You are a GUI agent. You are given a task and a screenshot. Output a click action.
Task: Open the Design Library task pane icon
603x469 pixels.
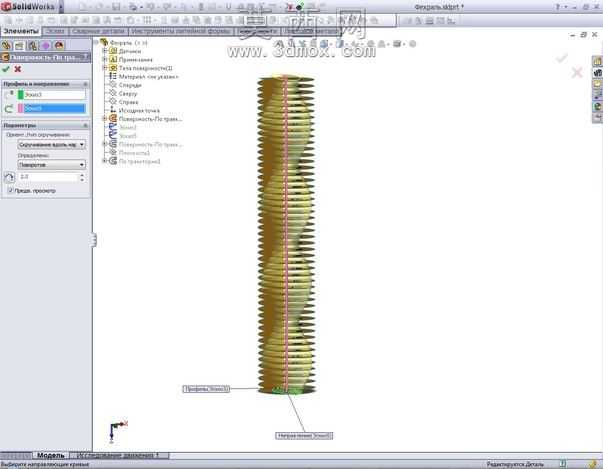coord(597,72)
